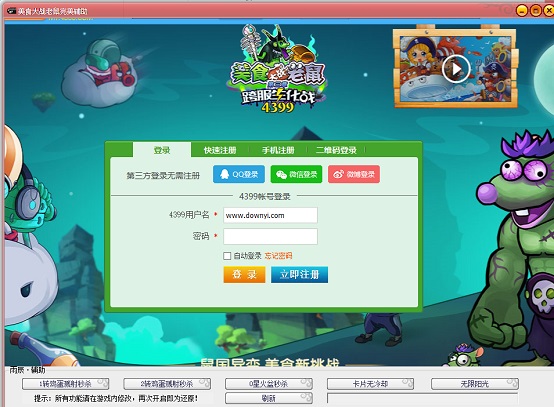554x407 pixels.
Task: Switch to the 登录 tab
Action: point(162,150)
